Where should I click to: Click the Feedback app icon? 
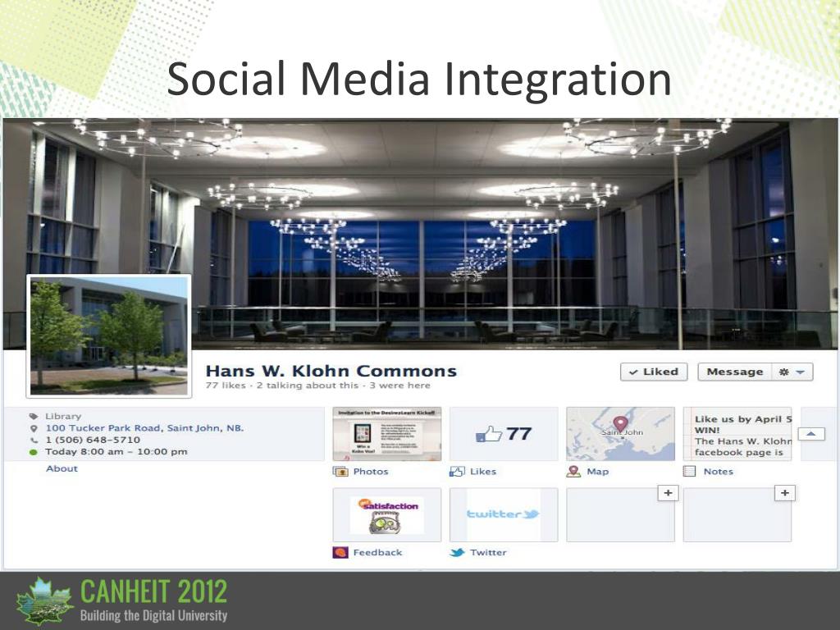point(340,552)
